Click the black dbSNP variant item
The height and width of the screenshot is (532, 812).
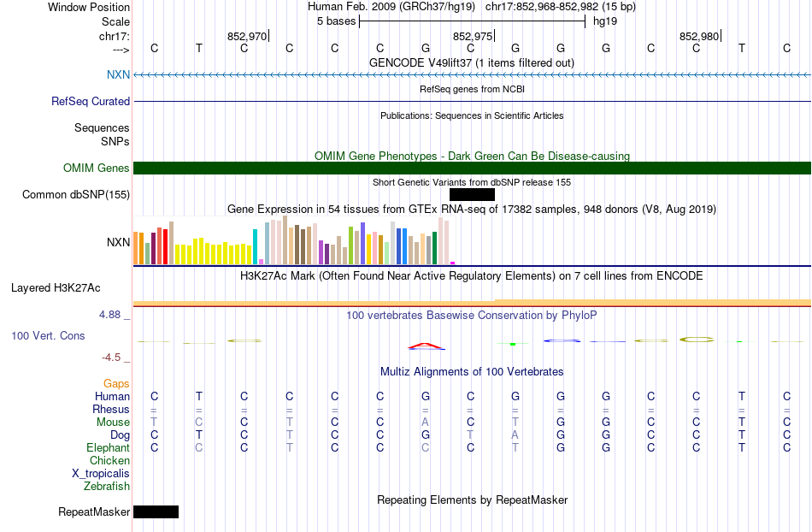(473, 195)
